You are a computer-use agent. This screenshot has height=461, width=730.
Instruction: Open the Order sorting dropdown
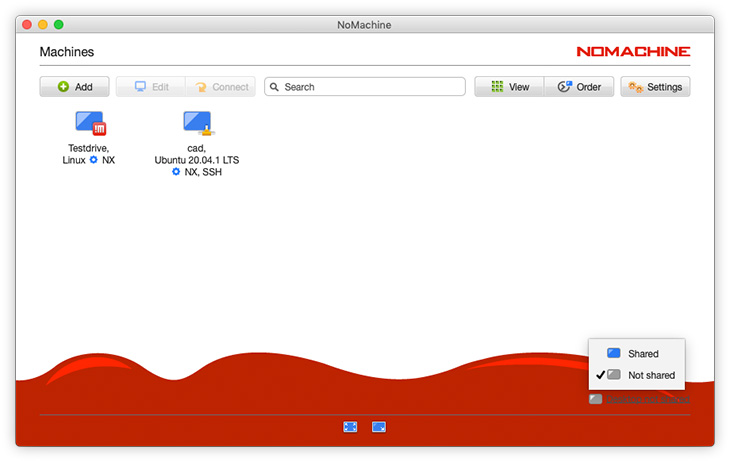coord(579,87)
